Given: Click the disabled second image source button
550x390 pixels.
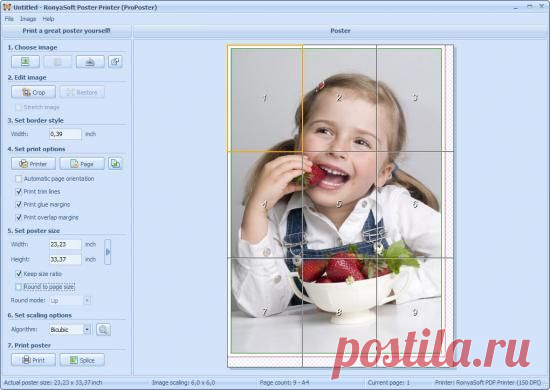Looking at the screenshot, I should click(x=58, y=62).
